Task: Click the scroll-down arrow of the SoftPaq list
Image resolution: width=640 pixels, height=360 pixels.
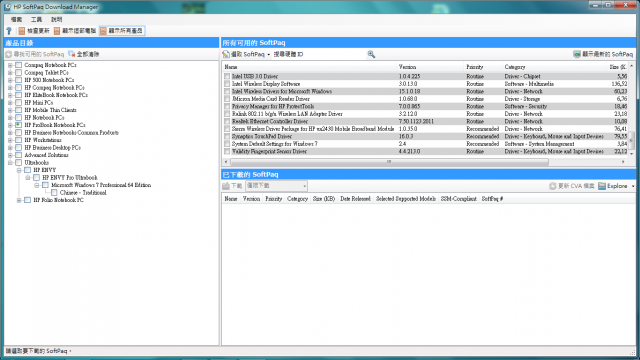Action: 632,153
